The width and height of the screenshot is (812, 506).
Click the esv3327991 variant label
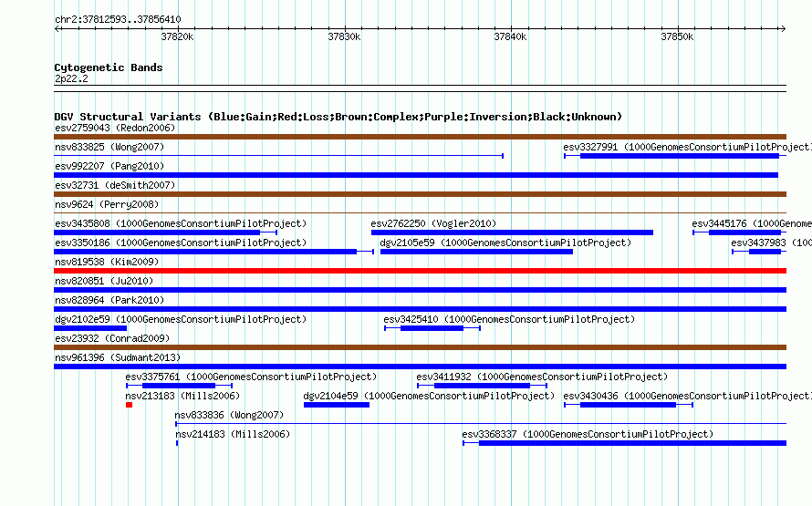687,147
